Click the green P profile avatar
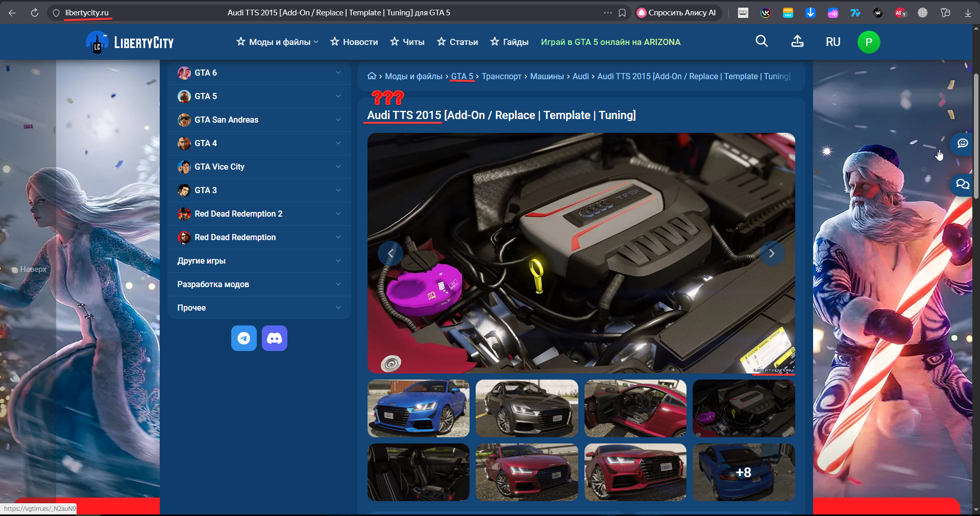The width and height of the screenshot is (980, 516). click(x=869, y=42)
